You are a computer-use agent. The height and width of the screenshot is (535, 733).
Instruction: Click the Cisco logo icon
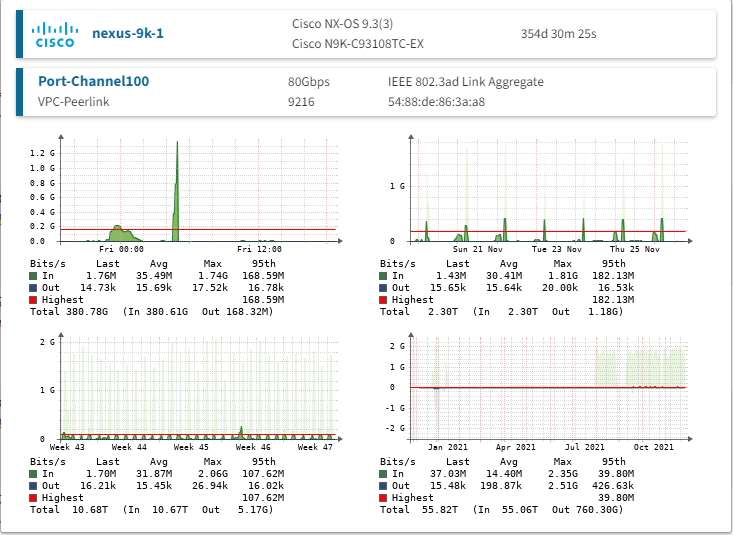[x=55, y=35]
